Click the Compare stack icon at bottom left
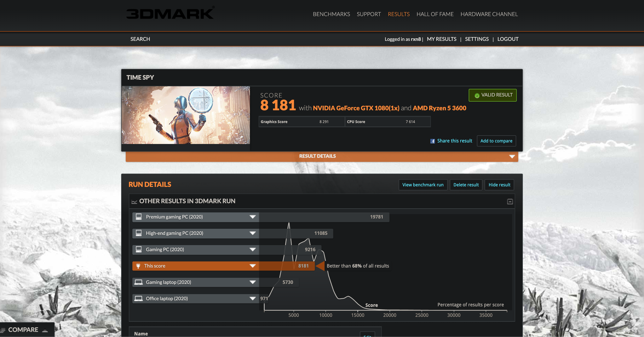The height and width of the screenshot is (337, 644). [3, 330]
